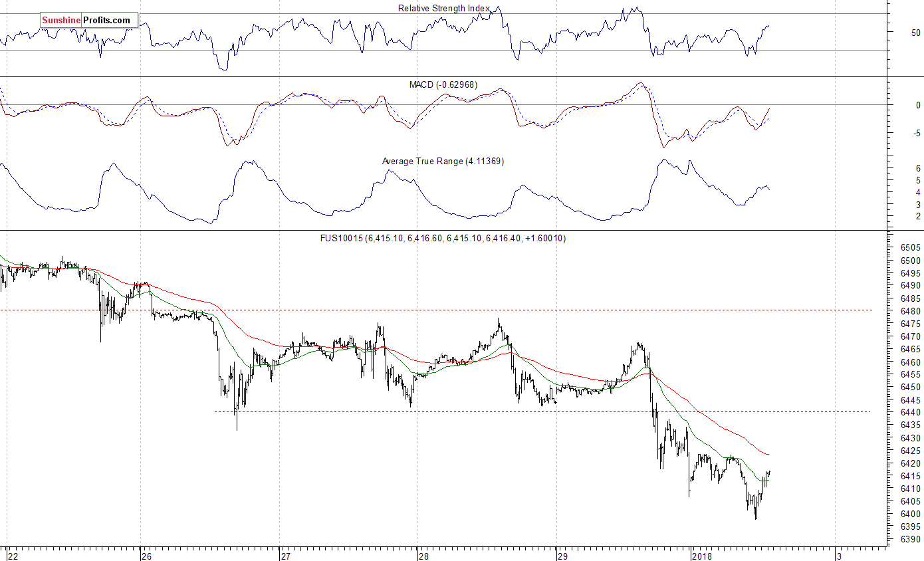
Task: Click the ATR axis value 6
Action: pos(918,168)
